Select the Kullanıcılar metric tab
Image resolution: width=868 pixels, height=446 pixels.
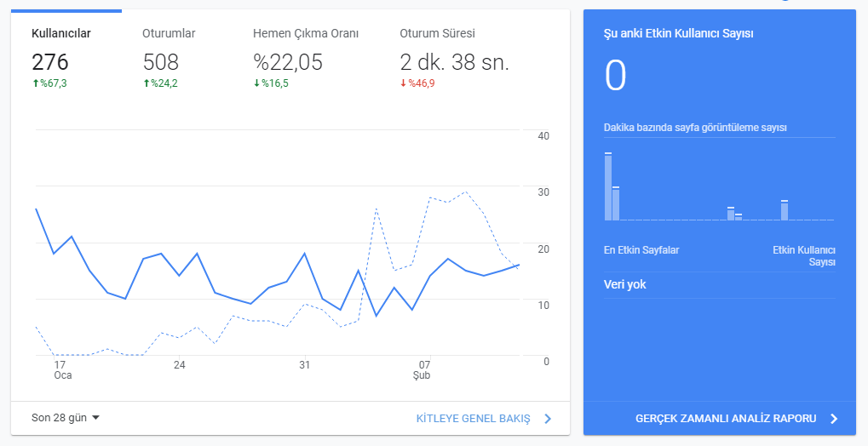click(x=66, y=58)
